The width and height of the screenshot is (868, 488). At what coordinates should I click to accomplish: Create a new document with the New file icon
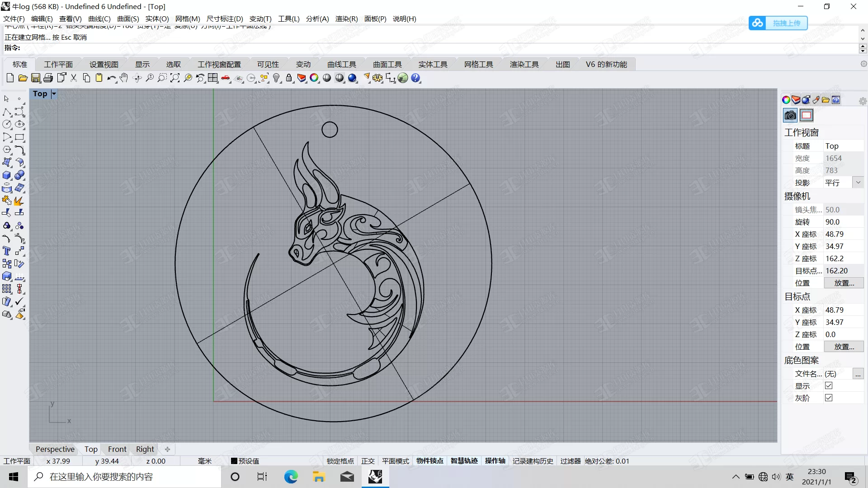coord(10,78)
